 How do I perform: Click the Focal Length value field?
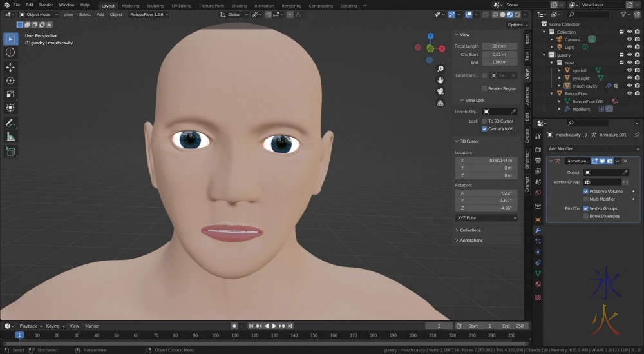499,46
